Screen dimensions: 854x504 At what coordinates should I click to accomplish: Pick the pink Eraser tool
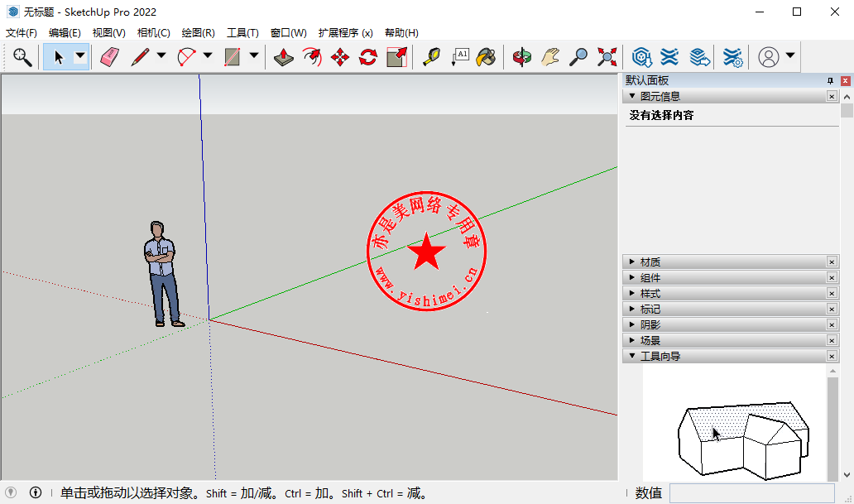pyautogui.click(x=110, y=56)
